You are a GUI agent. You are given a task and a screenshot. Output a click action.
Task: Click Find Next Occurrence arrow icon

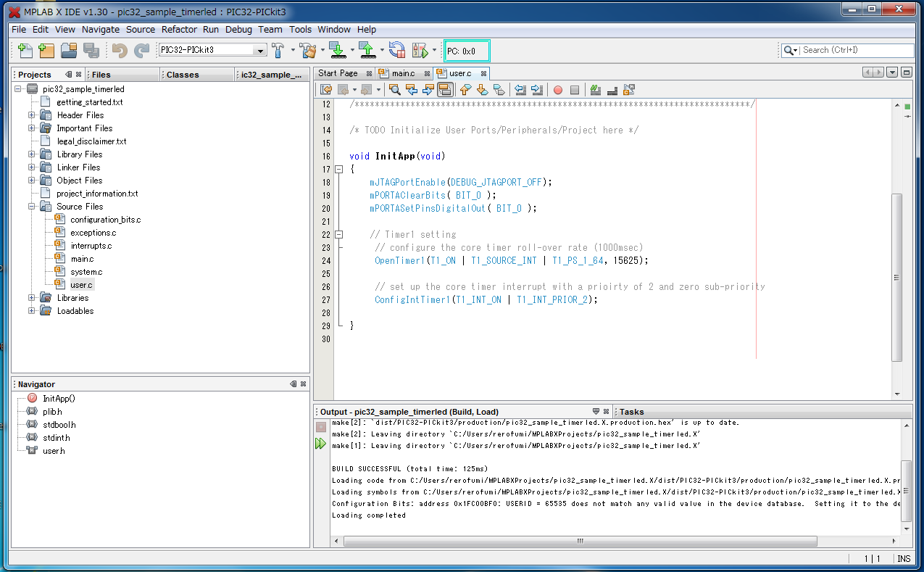point(428,90)
